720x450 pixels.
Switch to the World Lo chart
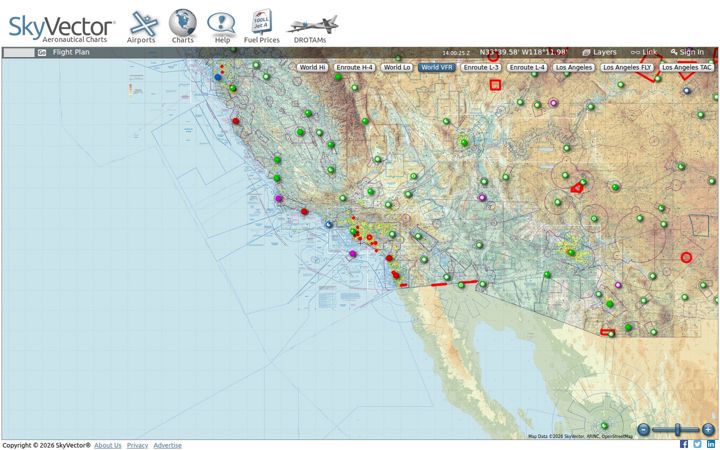(x=397, y=68)
